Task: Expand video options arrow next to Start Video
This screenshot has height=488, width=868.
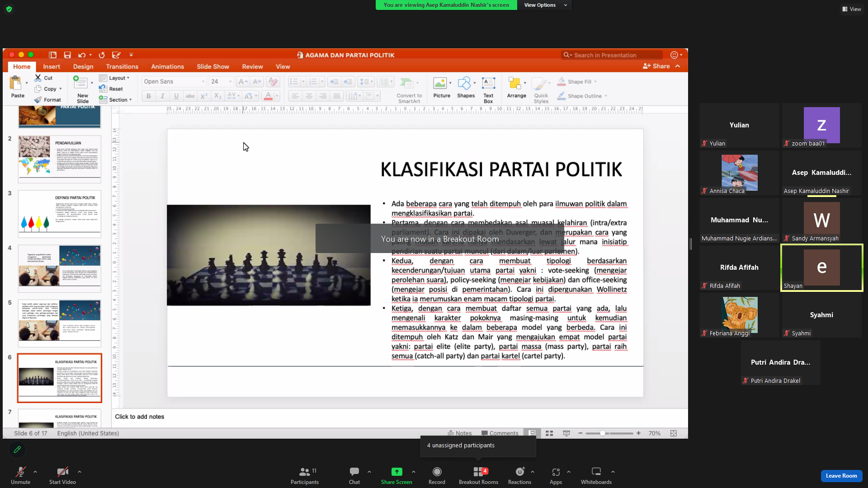Action: [80, 472]
